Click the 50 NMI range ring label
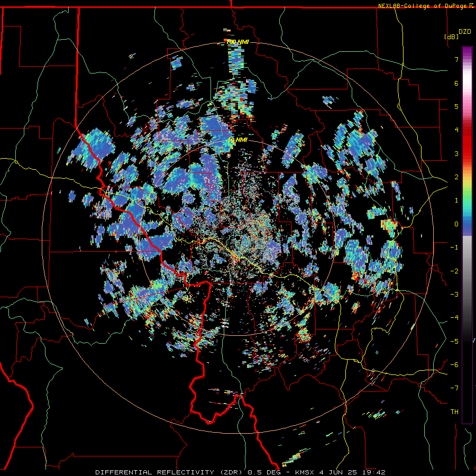Screen dimensions: 476x476 click(237, 140)
